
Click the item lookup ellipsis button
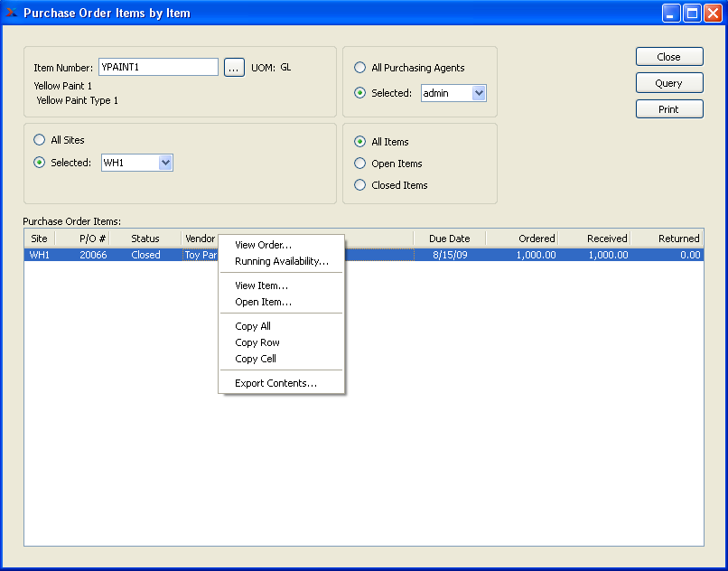pos(234,68)
